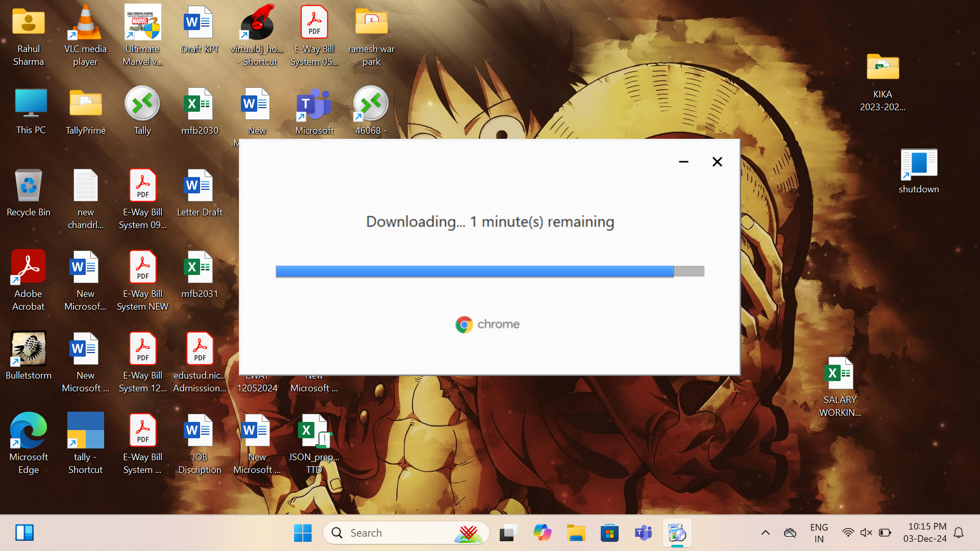
Task: Expand the hidden system tray icons
Action: point(765,533)
